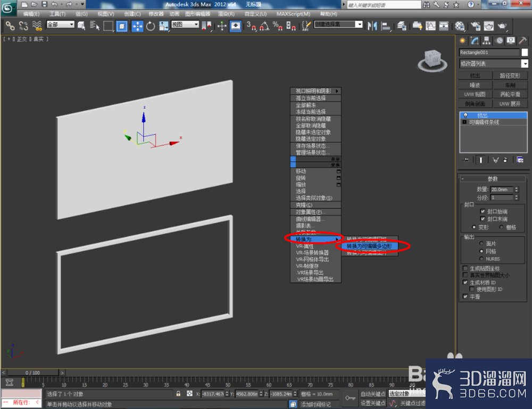Click the Align tool icon
This screenshot has height=409, width=532.
386,26
